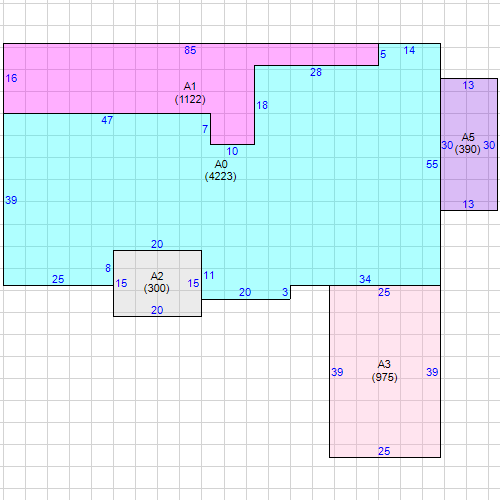Click the 28 dimension label
The height and width of the screenshot is (500, 500).
pos(316,72)
